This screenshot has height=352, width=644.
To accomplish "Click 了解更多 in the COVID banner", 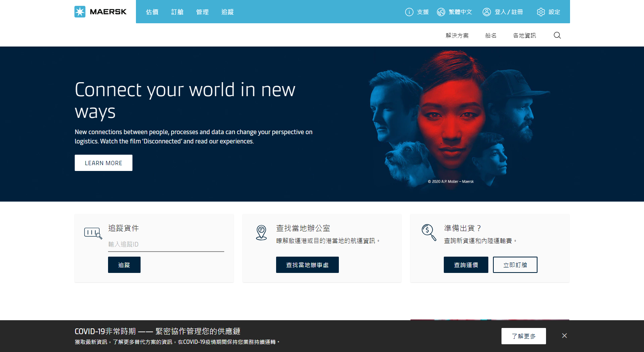I will click(523, 336).
